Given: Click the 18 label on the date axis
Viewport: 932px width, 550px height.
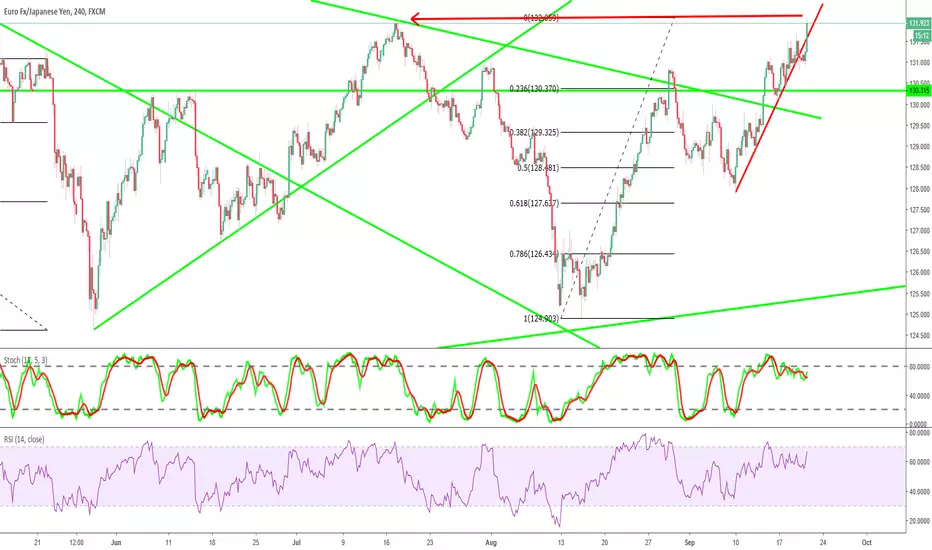Looking at the screenshot, I should (212, 542).
